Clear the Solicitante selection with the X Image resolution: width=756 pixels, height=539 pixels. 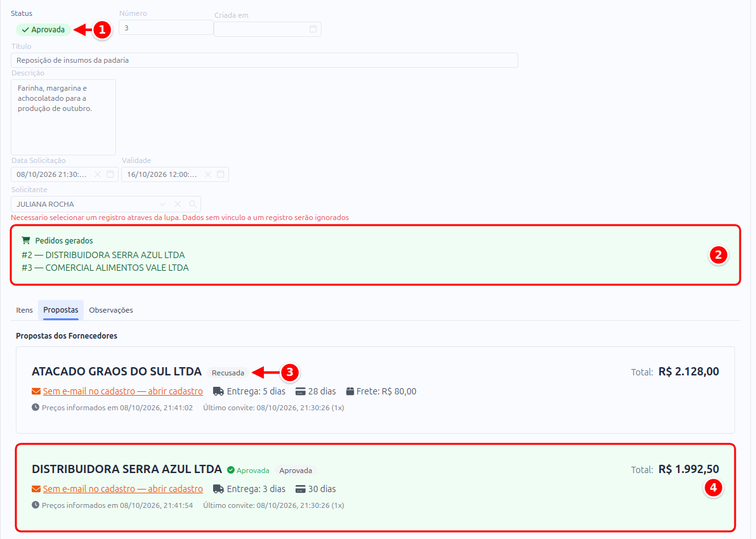[178, 204]
